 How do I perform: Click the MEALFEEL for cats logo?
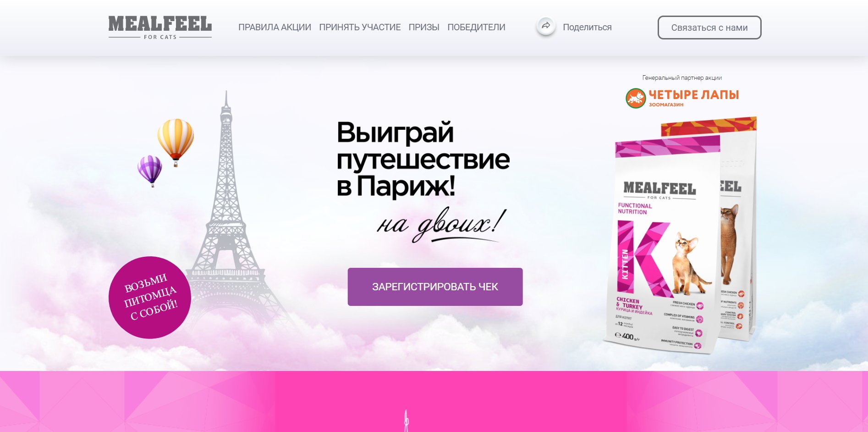160,28
